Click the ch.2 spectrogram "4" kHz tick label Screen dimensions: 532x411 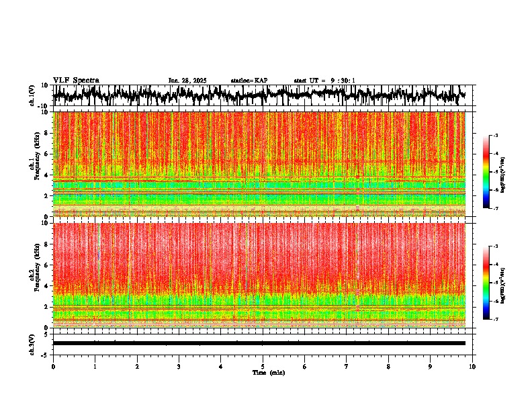46,286
